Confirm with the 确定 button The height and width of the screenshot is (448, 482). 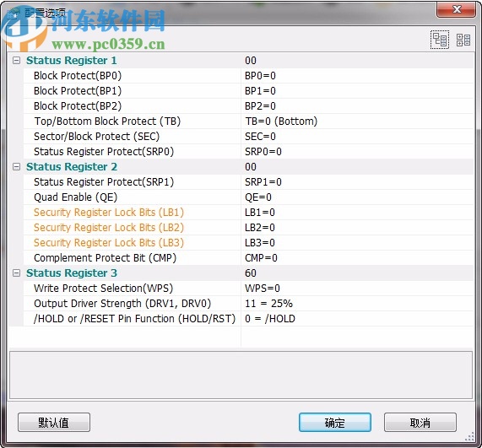(x=335, y=423)
